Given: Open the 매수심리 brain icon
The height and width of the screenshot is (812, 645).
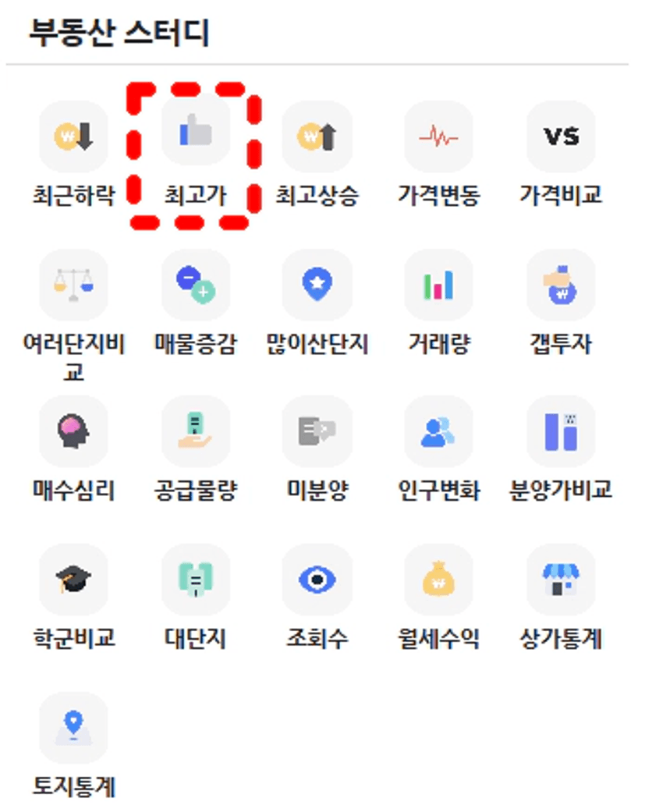Looking at the screenshot, I should coord(73,431).
